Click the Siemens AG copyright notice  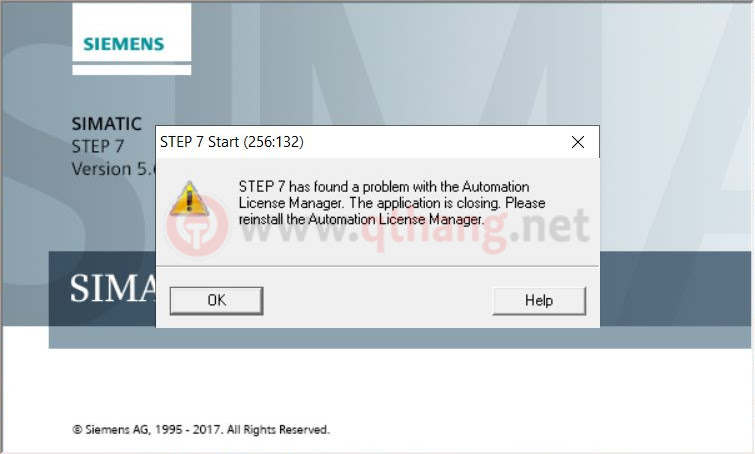coord(201,429)
